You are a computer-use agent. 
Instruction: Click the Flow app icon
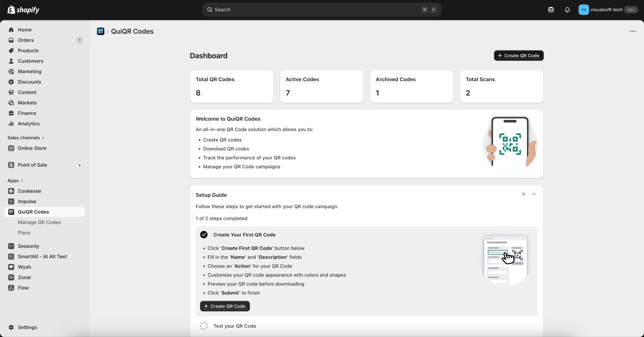pos(11,288)
